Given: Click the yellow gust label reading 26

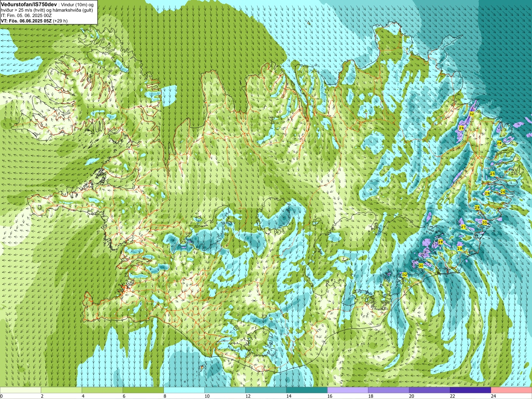Looking at the screenshot, I should tap(503, 192).
